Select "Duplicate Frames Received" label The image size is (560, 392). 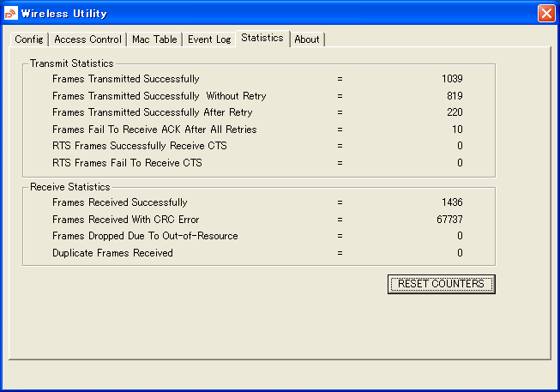pos(112,253)
